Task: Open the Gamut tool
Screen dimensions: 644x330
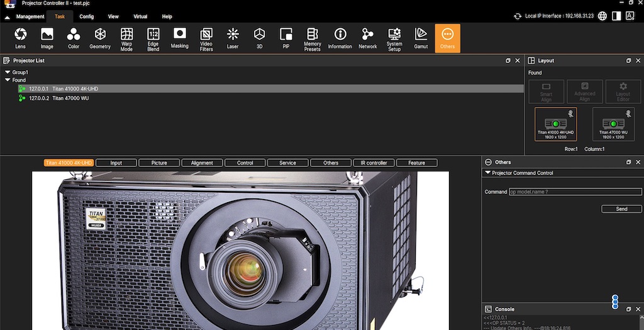Action: pos(421,38)
